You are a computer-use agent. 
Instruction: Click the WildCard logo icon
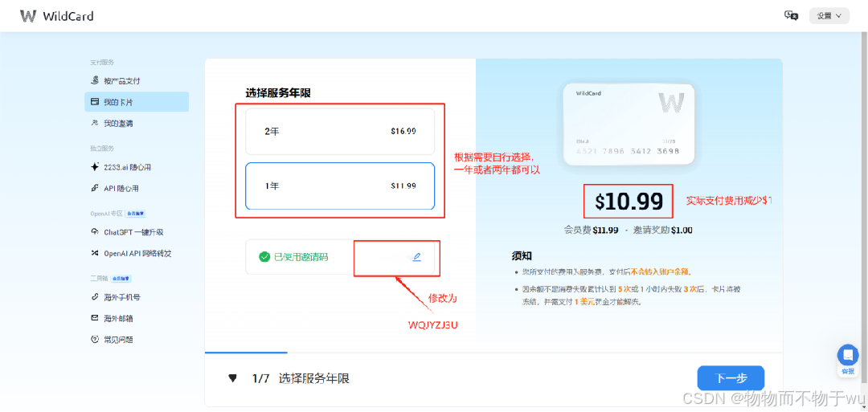(x=28, y=16)
